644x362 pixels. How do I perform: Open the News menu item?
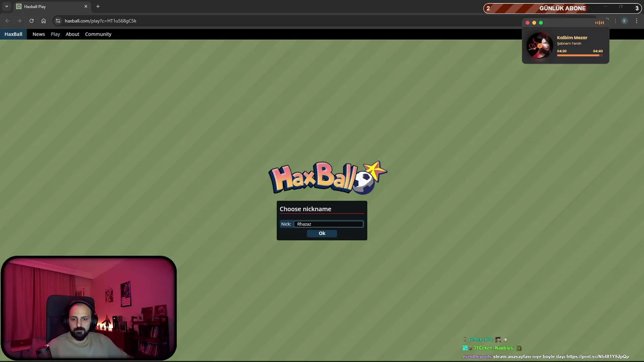39,34
